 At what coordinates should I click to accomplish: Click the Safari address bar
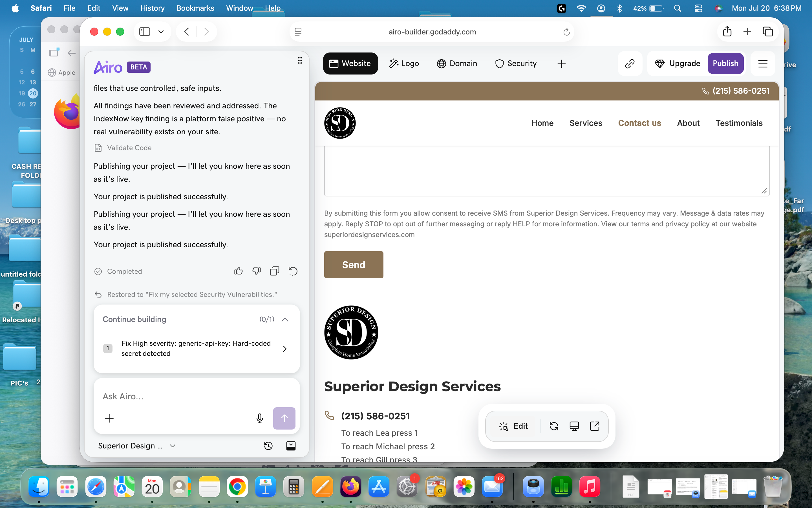pos(432,32)
